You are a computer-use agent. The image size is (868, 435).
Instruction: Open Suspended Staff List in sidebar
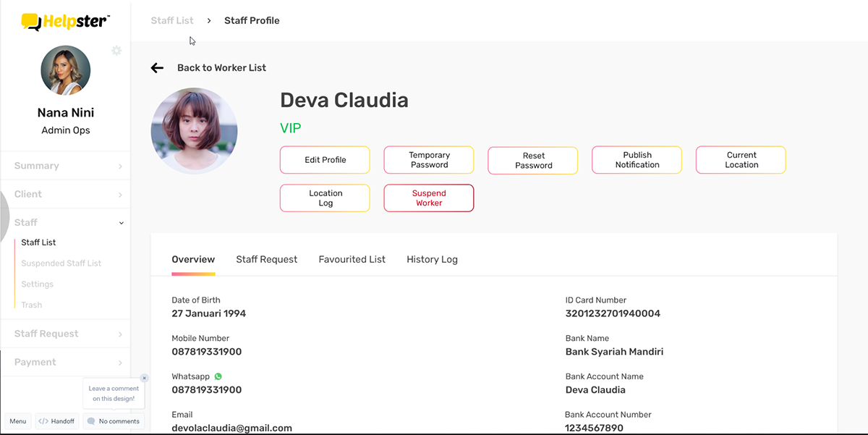pos(61,263)
